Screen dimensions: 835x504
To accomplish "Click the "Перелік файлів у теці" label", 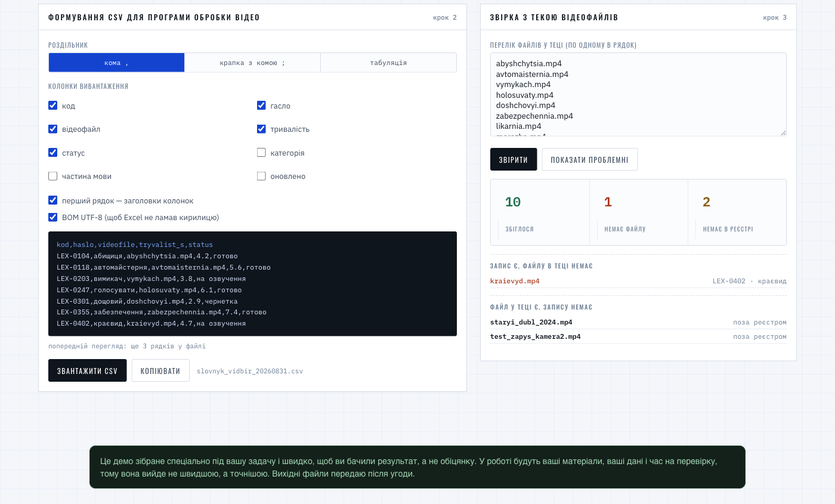I will coord(563,45).
